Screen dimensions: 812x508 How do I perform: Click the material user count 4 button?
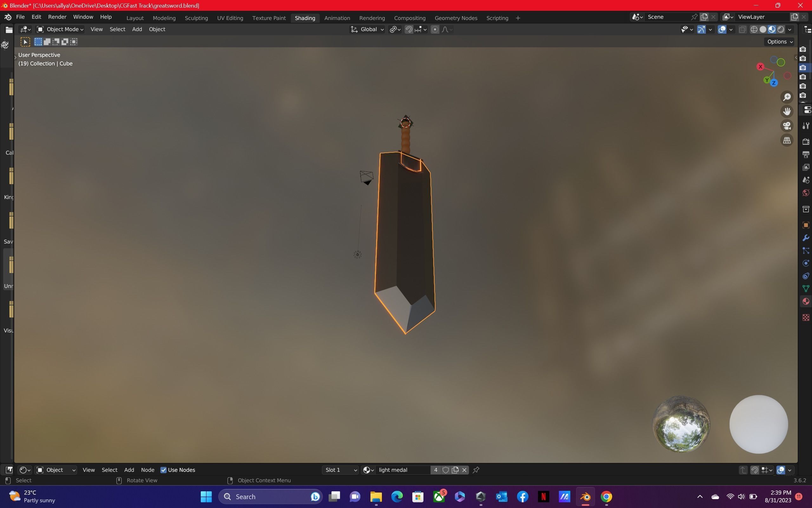coord(435,470)
